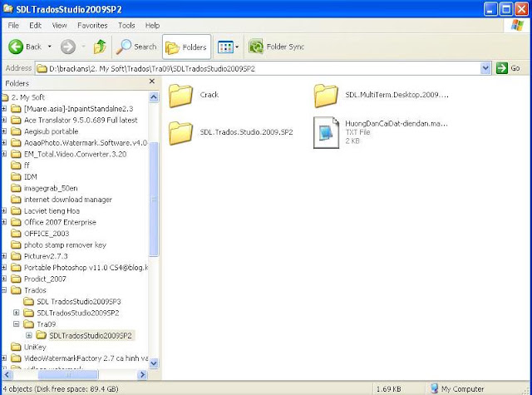Select the Prodict_2007 folder
Screen dimensions: 532x395
(45, 279)
